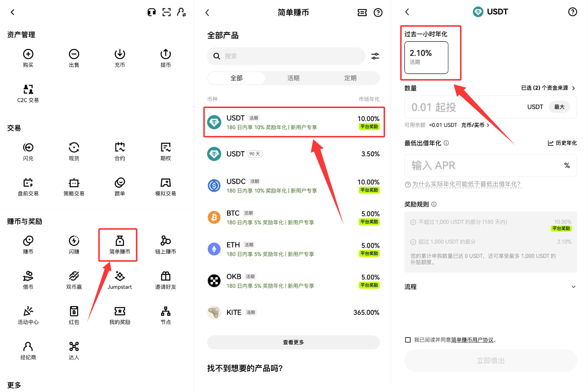This screenshot has height=392, width=588.
Task: Open the account switch profile icon
Action: [x=181, y=12]
